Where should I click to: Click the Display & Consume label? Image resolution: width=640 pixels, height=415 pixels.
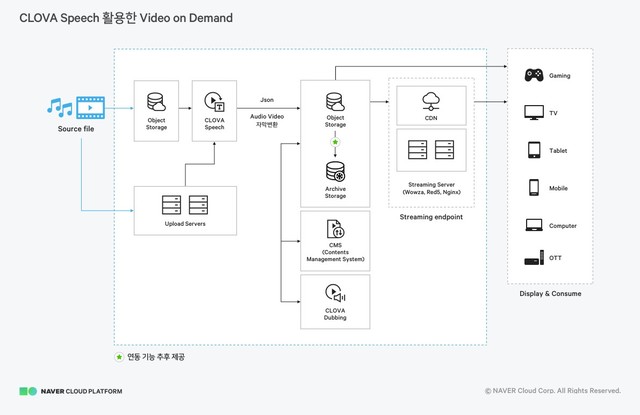[x=550, y=293]
